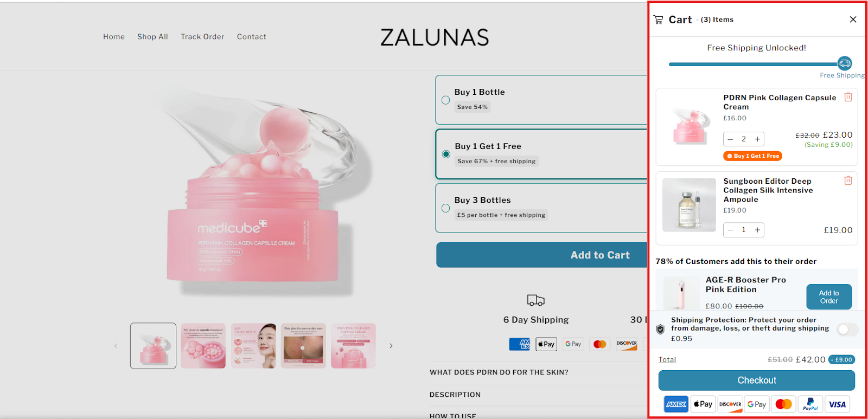
Task: Click the free shipping truck progress icon
Action: point(845,63)
